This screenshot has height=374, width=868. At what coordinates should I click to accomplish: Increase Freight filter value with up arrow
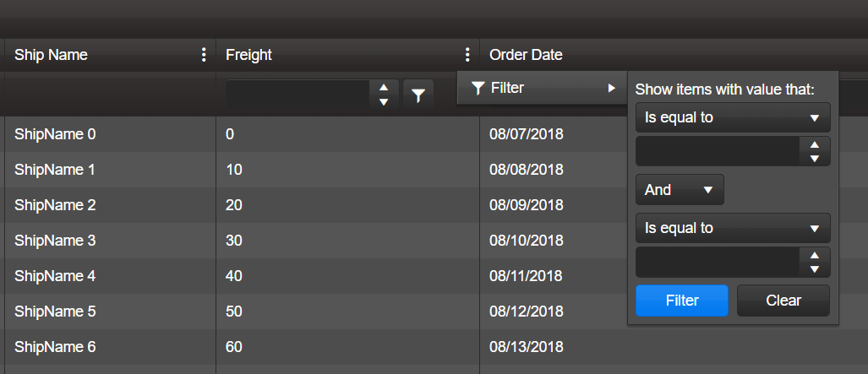point(384,88)
